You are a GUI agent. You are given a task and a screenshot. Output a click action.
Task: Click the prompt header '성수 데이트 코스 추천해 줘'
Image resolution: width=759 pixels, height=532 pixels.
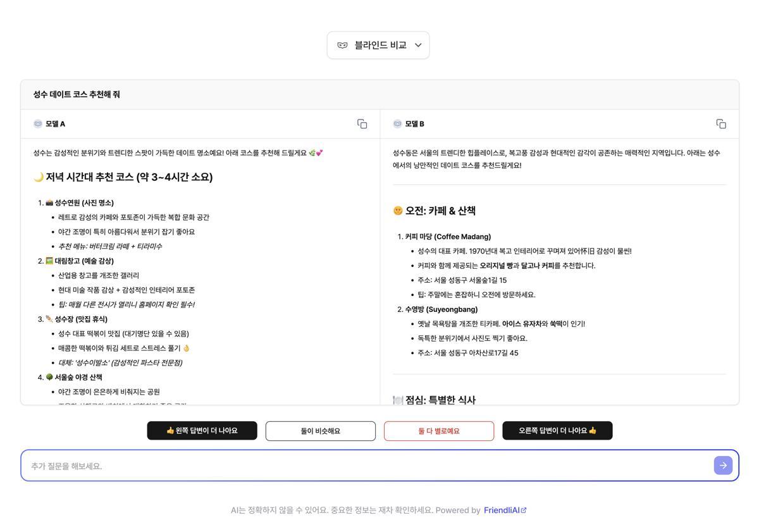[x=78, y=94]
